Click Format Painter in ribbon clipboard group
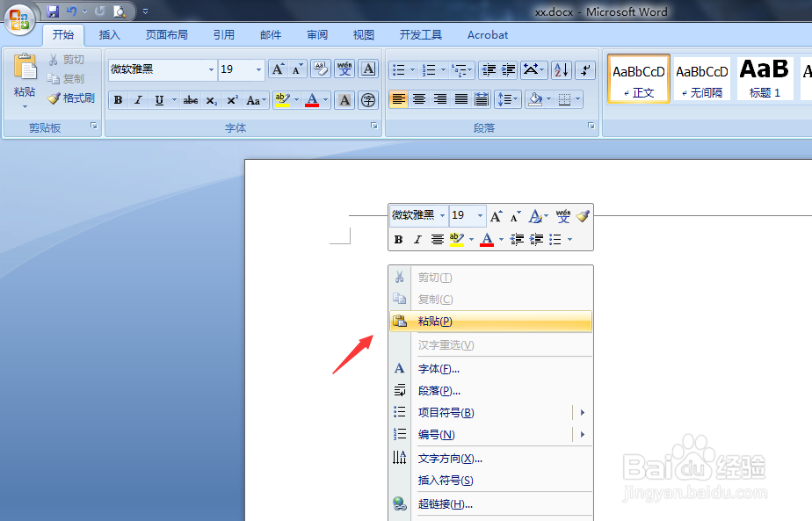The height and width of the screenshot is (521, 812). coord(71,98)
